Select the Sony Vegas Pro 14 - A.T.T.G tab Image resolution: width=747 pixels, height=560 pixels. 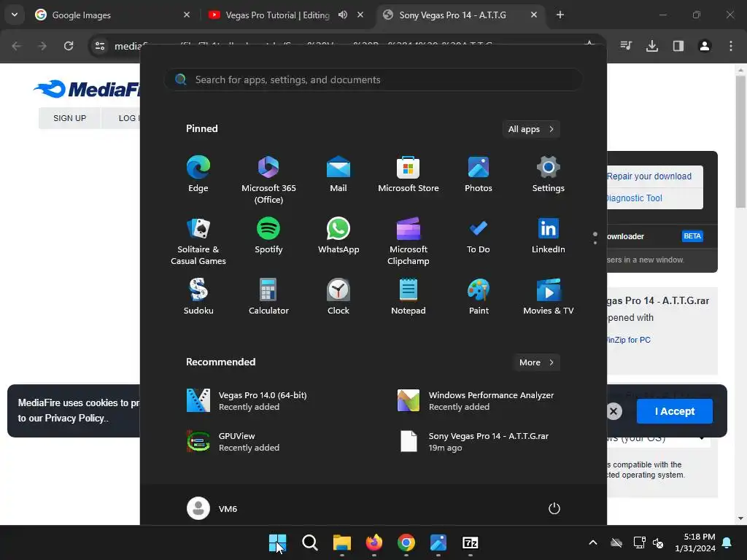(x=460, y=15)
